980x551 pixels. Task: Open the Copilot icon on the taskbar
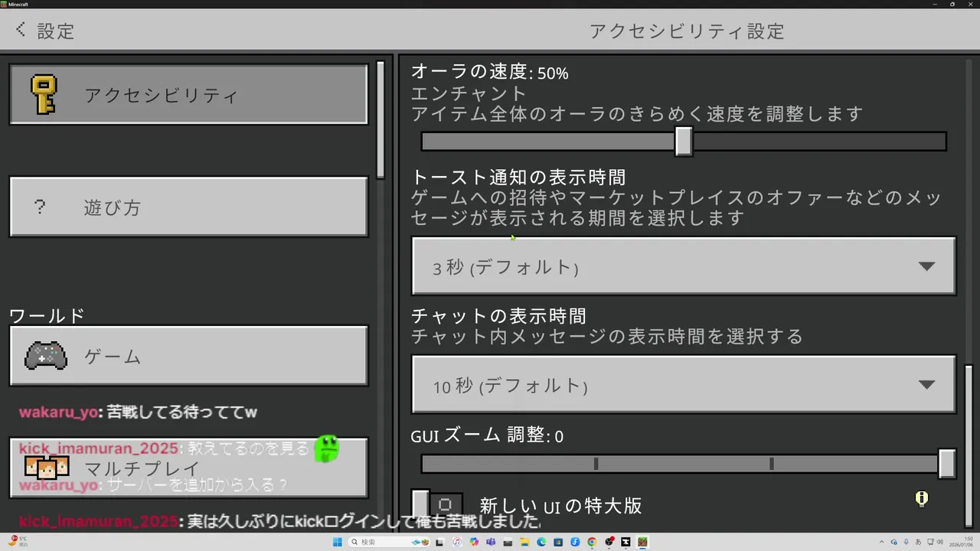coord(474,542)
